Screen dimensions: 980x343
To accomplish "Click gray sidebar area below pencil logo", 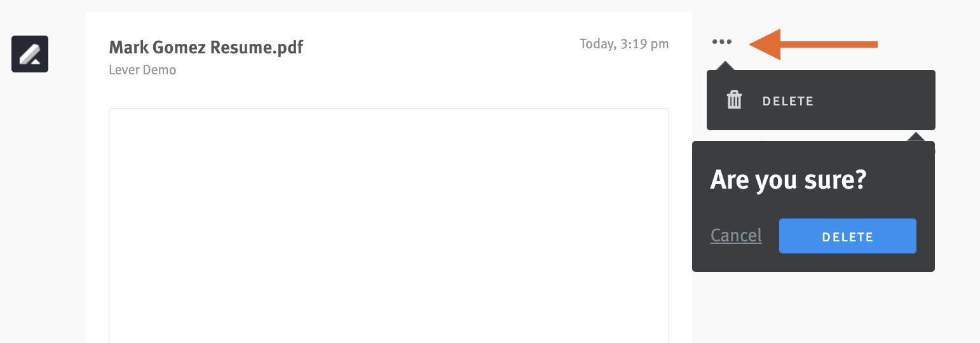I will click(x=43, y=210).
